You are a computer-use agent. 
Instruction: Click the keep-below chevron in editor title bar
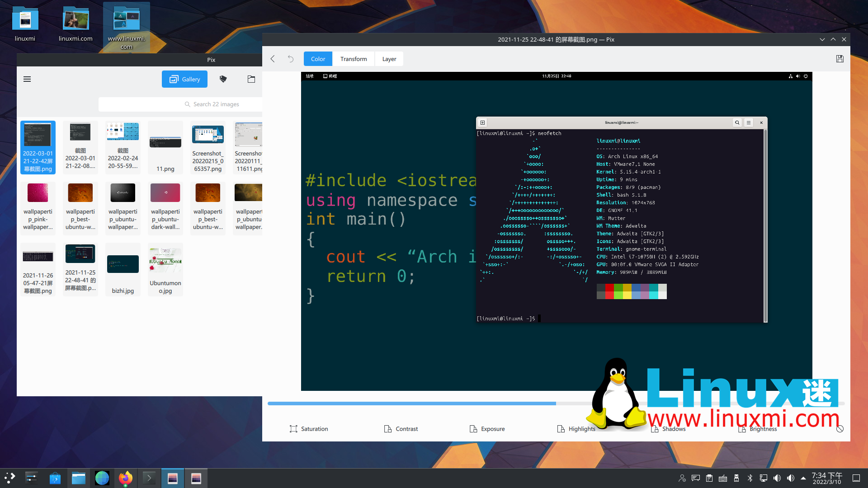[822, 39]
